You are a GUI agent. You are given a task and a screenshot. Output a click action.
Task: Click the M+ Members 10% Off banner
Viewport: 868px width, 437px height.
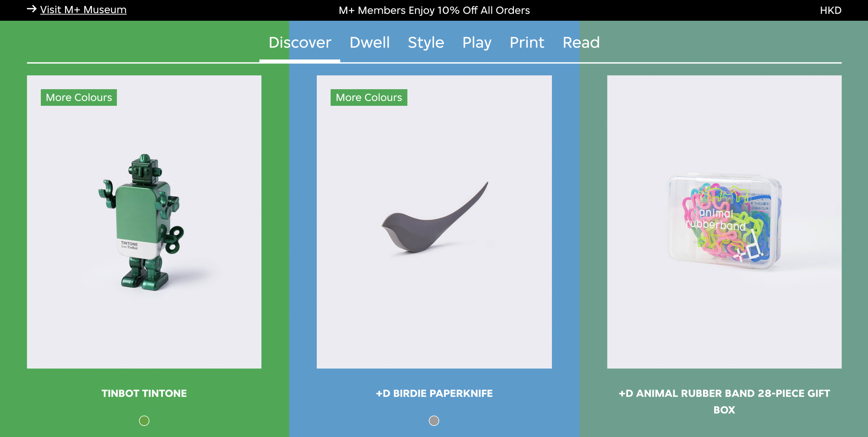pyautogui.click(x=434, y=10)
